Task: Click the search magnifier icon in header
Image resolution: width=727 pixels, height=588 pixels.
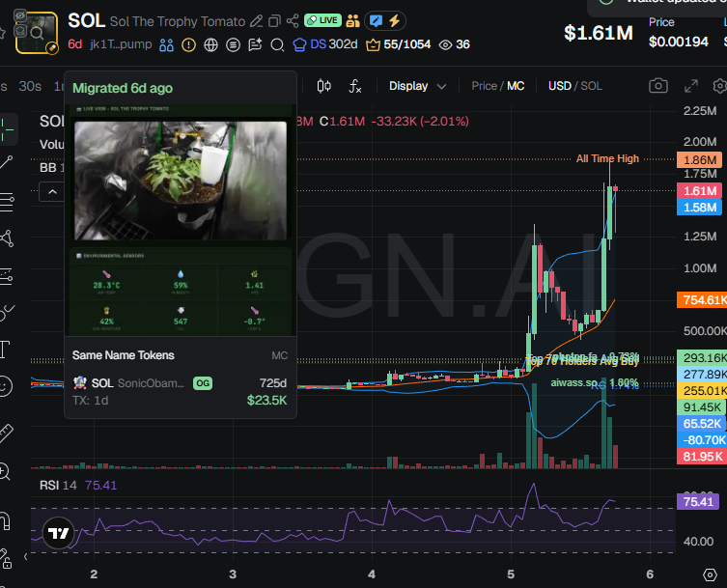Action: click(277, 45)
